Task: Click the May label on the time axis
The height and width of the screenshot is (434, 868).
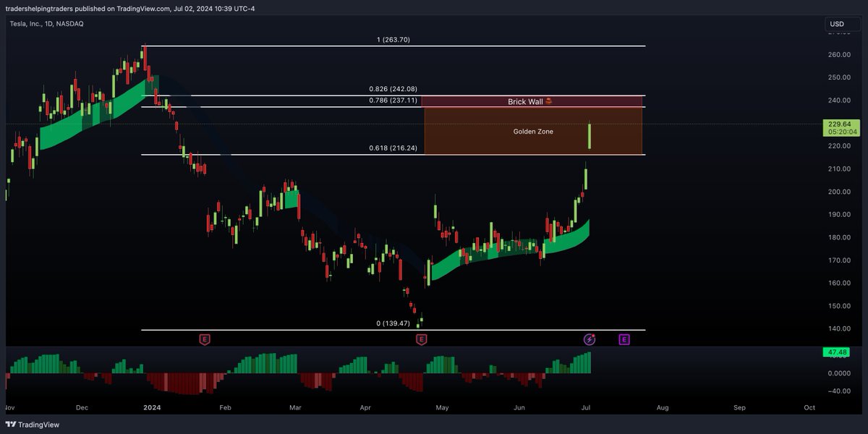Action: pyautogui.click(x=443, y=408)
